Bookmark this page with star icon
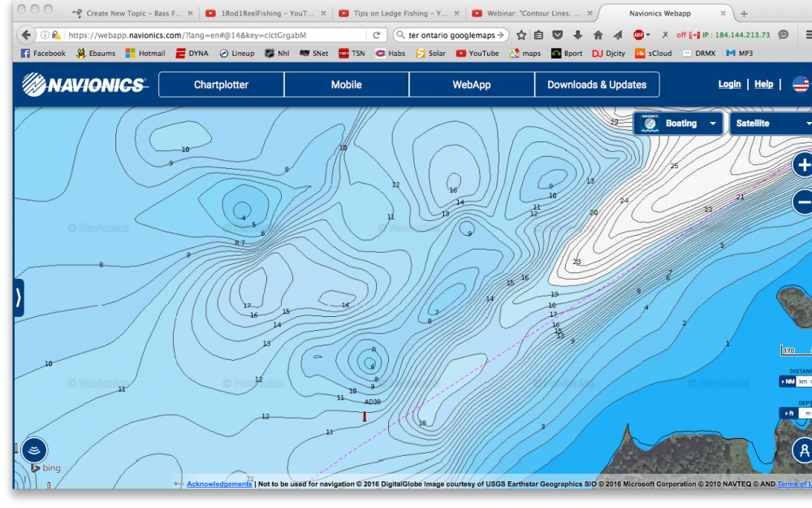The height and width of the screenshot is (508, 812). [521, 35]
